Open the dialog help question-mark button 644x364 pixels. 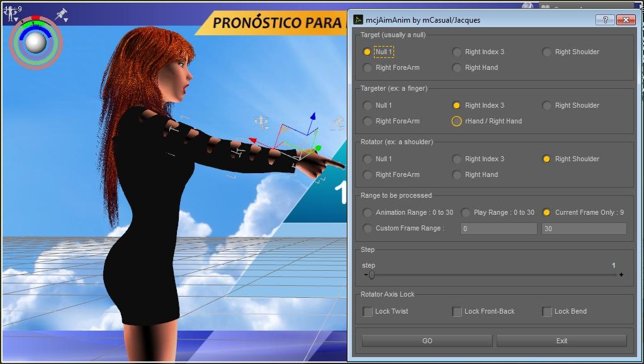coord(605,20)
